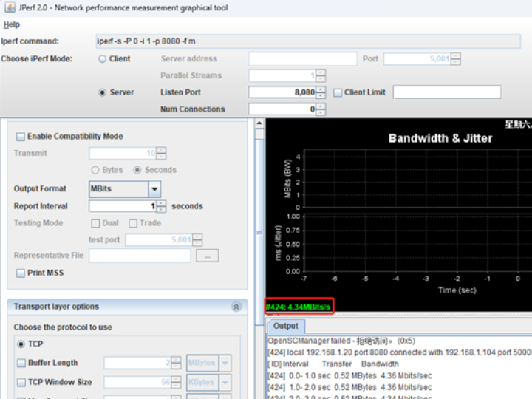Click the settings panel scrollbar up arrow

(x=259, y=123)
